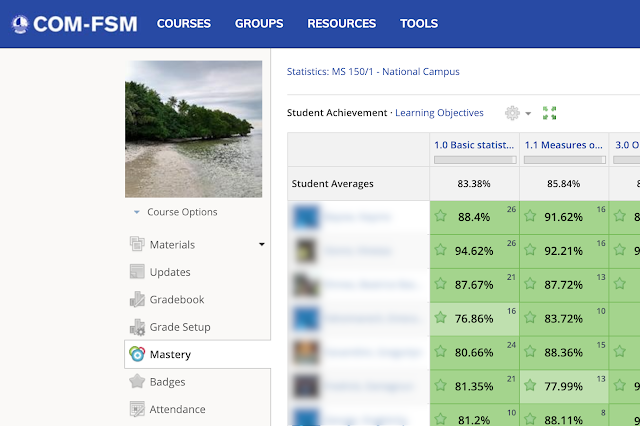Click the Grade Setup icon
The width and height of the screenshot is (640, 426).
click(137, 327)
